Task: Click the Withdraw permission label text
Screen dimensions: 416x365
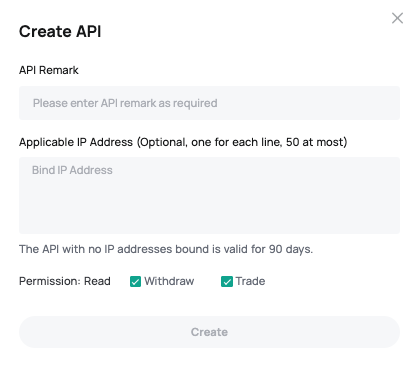Action: tap(169, 281)
